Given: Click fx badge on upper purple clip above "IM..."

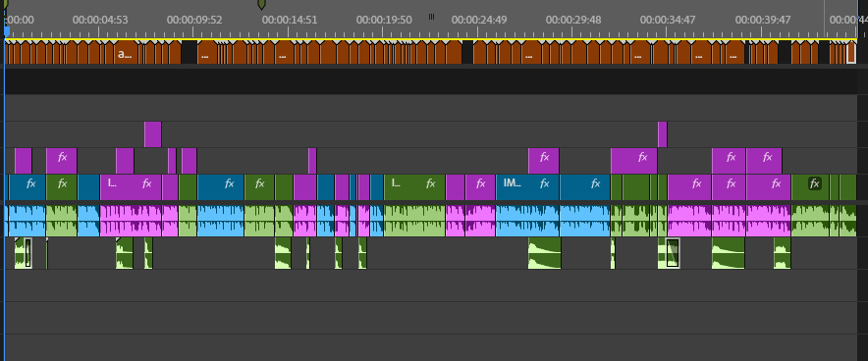Looking at the screenshot, I should point(545,157).
